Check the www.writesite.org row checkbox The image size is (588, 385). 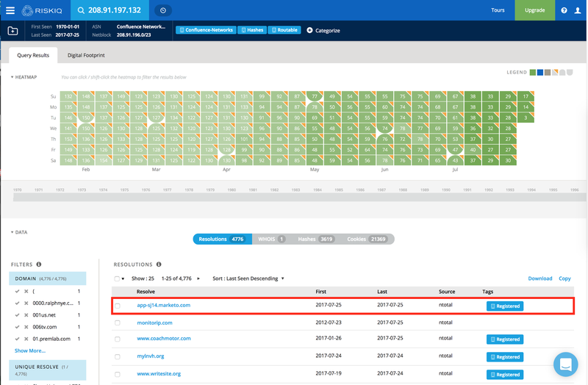coord(118,375)
